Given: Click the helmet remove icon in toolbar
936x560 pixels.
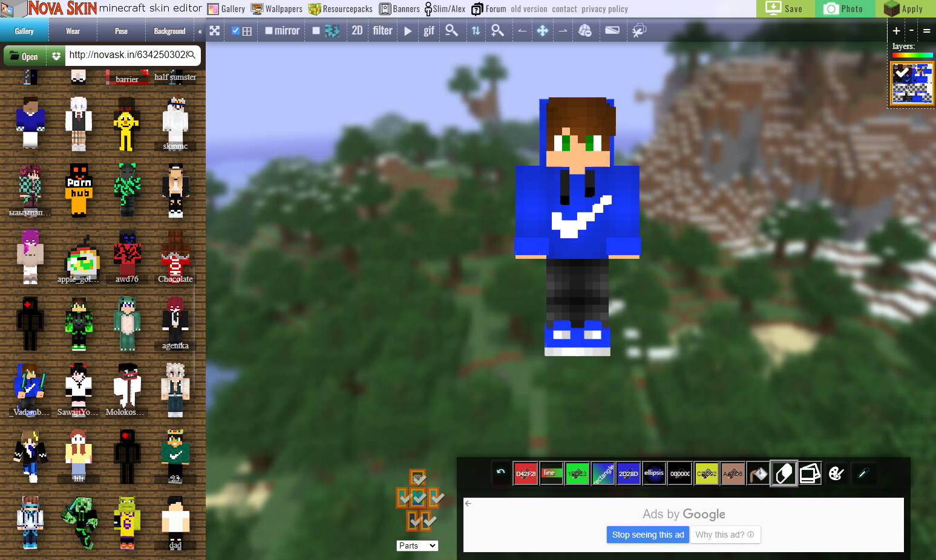Looking at the screenshot, I should (x=585, y=31).
